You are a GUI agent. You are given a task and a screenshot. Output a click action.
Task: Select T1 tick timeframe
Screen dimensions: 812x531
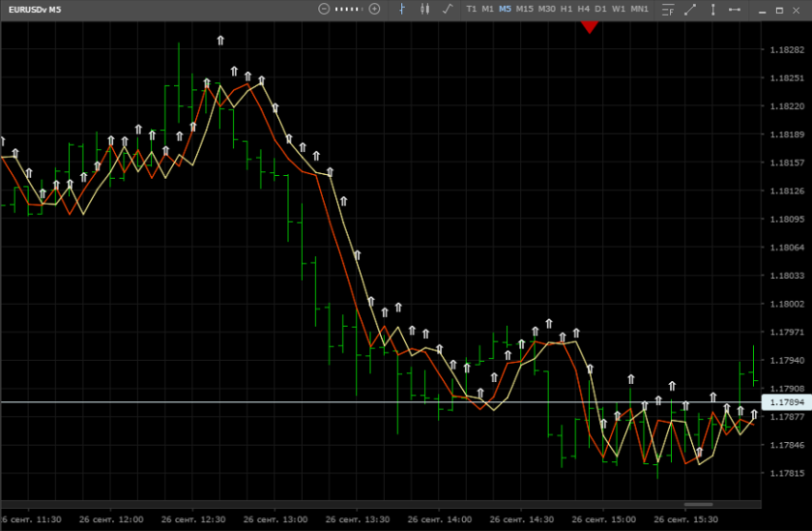click(x=472, y=9)
